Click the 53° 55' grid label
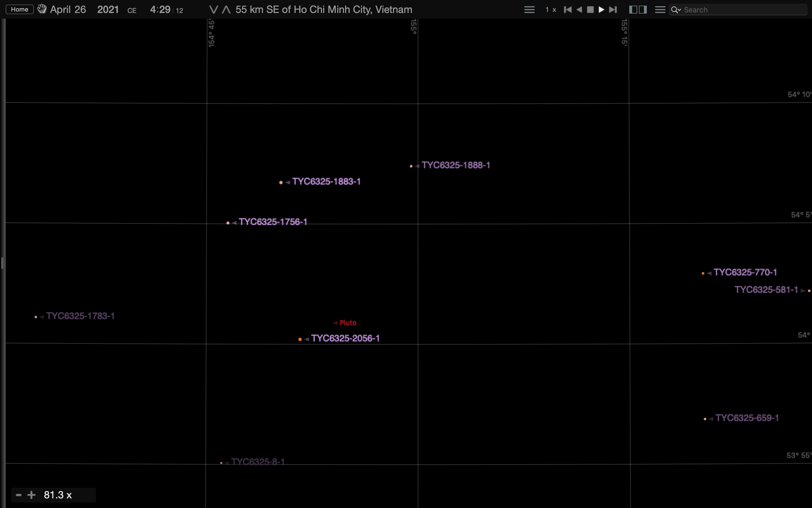Viewport: 812px width, 508px height. click(x=799, y=455)
